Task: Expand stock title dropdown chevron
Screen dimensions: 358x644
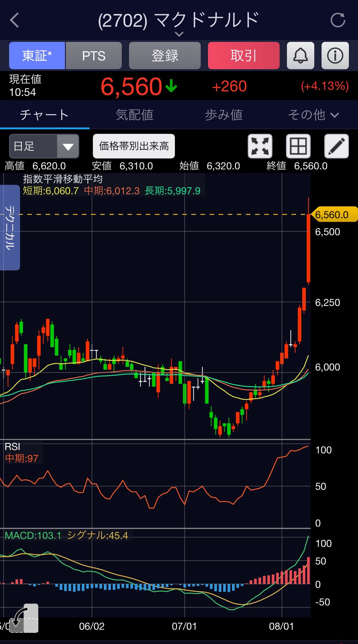Action: tap(179, 34)
